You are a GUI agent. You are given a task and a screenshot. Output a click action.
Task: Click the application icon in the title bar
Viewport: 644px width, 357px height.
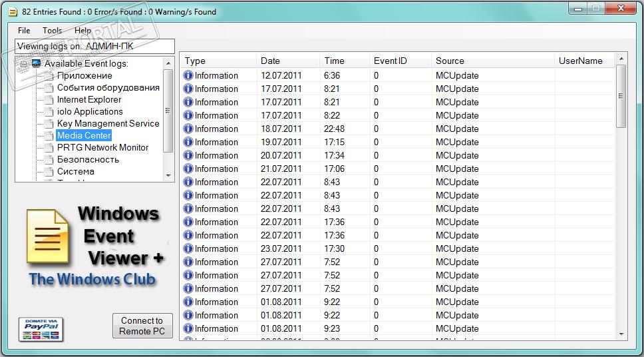pyautogui.click(x=13, y=12)
